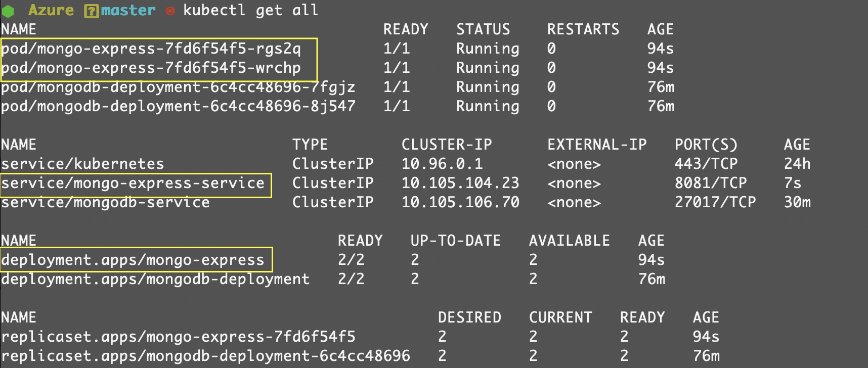Viewport: 868px width, 368px height.
Task: Click pod/mongodb-deployment-6c4cc48696-8j547 text
Action: pyautogui.click(x=178, y=107)
